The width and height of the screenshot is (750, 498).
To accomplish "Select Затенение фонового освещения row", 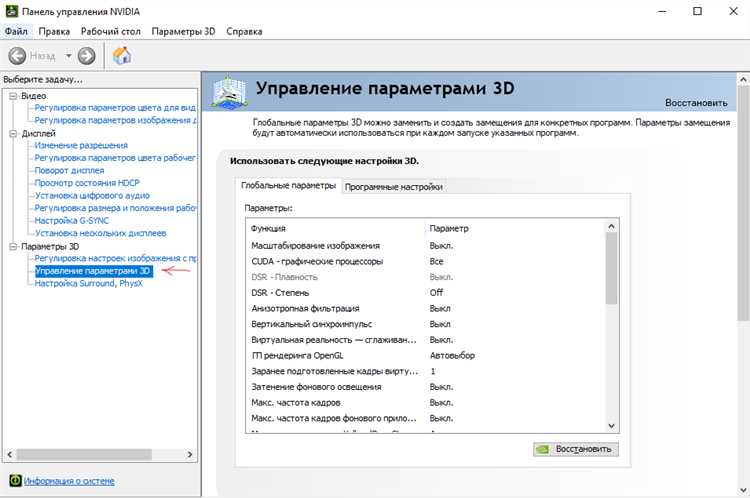I will [x=426, y=387].
